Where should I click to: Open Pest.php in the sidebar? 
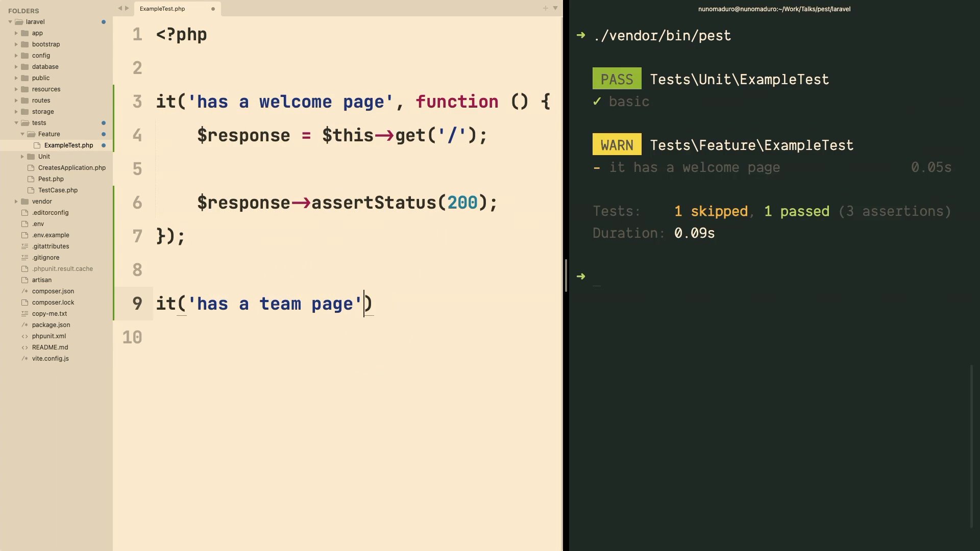point(51,179)
